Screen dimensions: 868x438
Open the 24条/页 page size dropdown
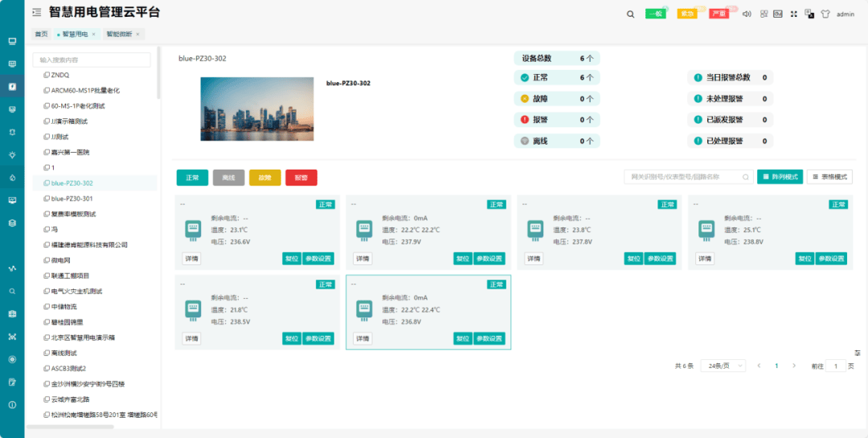click(723, 366)
